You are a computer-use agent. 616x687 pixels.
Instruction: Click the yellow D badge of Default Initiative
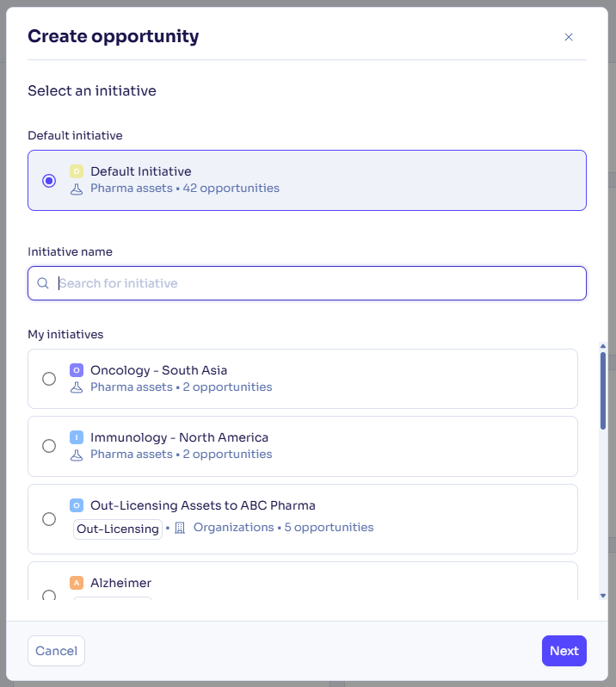tap(77, 171)
